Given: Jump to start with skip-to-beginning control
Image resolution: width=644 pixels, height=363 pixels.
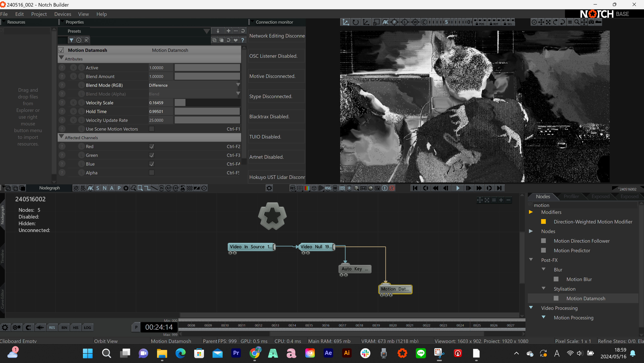Looking at the screenshot, I should (x=415, y=188).
